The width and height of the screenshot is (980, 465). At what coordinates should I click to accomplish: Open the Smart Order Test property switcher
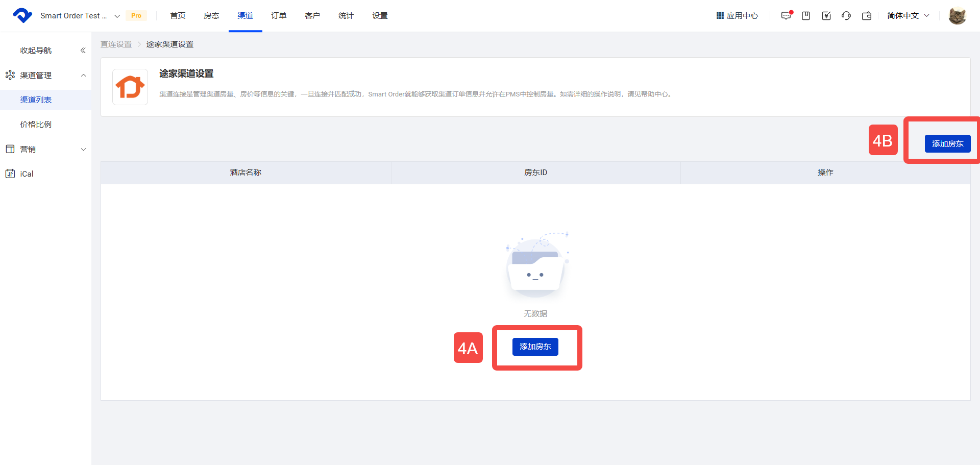click(80, 16)
